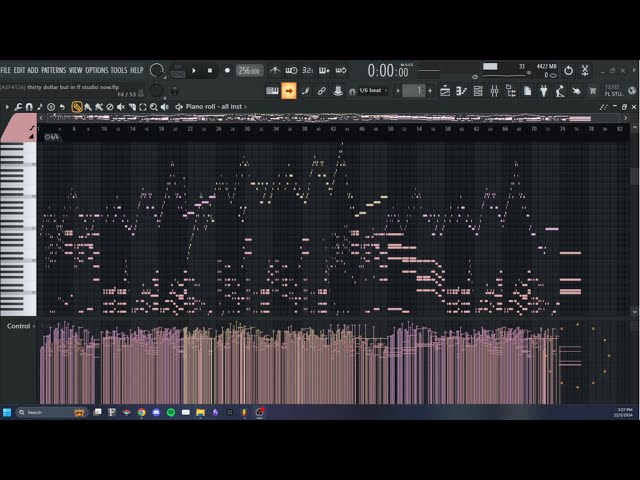Open the EDIT menu
640x480 pixels.
19,70
